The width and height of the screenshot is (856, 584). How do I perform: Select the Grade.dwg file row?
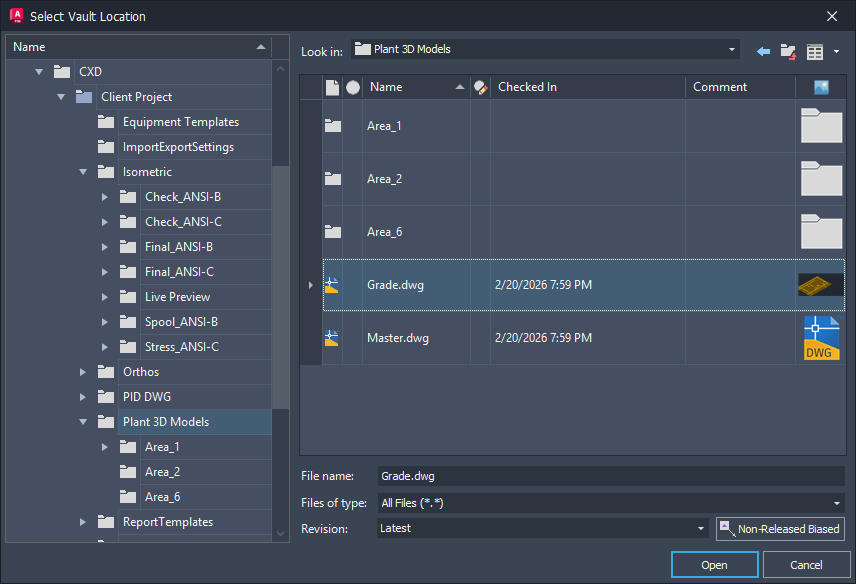click(x=583, y=285)
